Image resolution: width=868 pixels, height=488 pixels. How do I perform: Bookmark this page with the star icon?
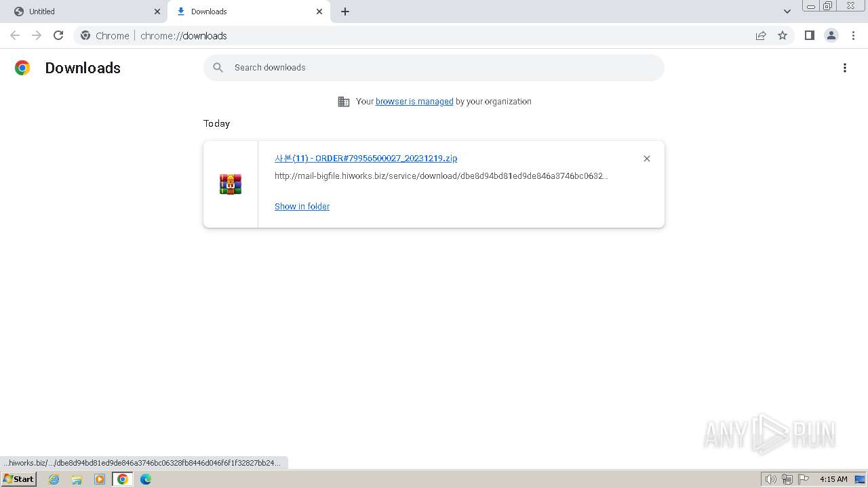click(x=783, y=35)
